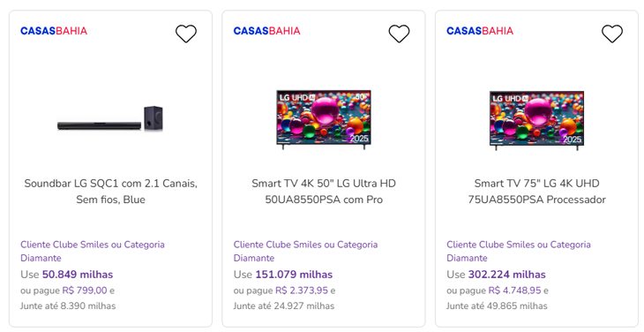Click heart icon on Smart TV 75" card
Screen dimensions: 644x332
tap(612, 34)
